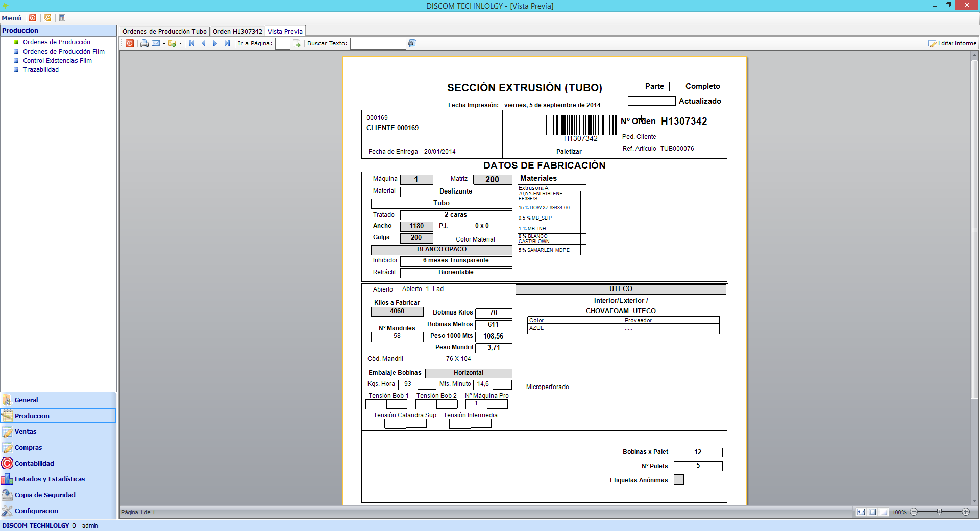The image size is (980, 531).
Task: Click the key icon next to Menú
Action: 47,18
